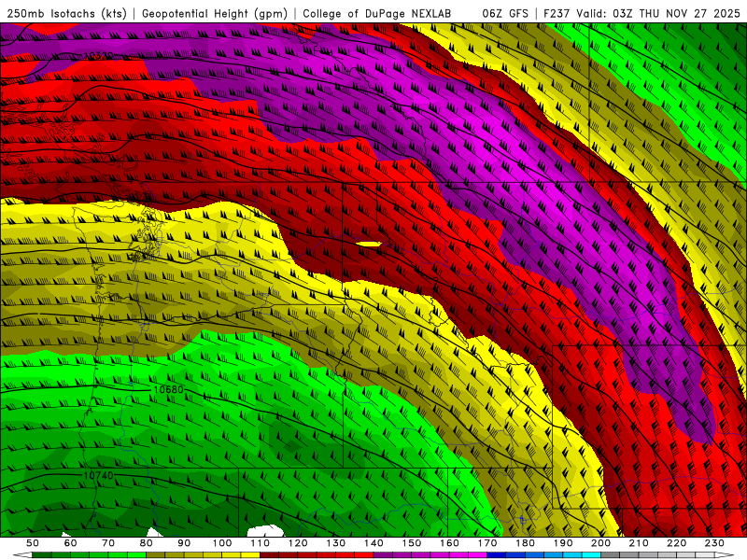Screen dimensions: 747x560
Task: Click the 50 label on the color scale
Action: 33,543
